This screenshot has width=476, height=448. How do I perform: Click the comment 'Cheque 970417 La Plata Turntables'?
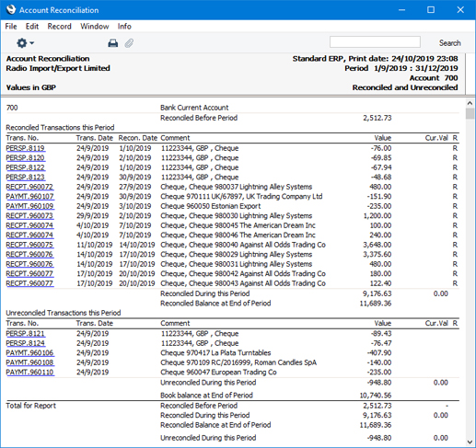[x=215, y=353]
